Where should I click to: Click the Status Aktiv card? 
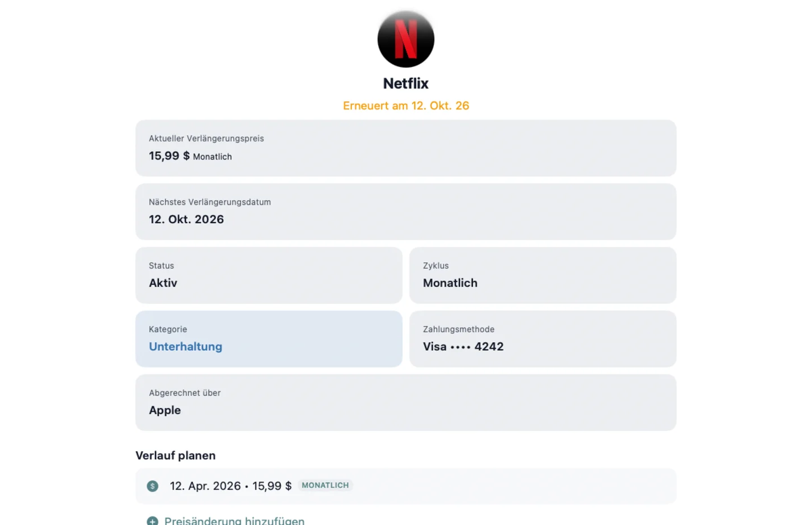[269, 275]
